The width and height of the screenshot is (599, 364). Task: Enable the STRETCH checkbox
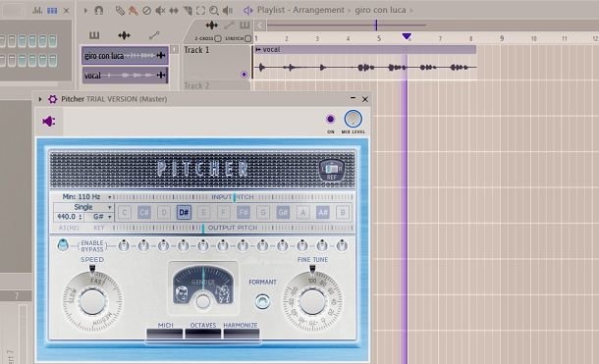click(247, 38)
